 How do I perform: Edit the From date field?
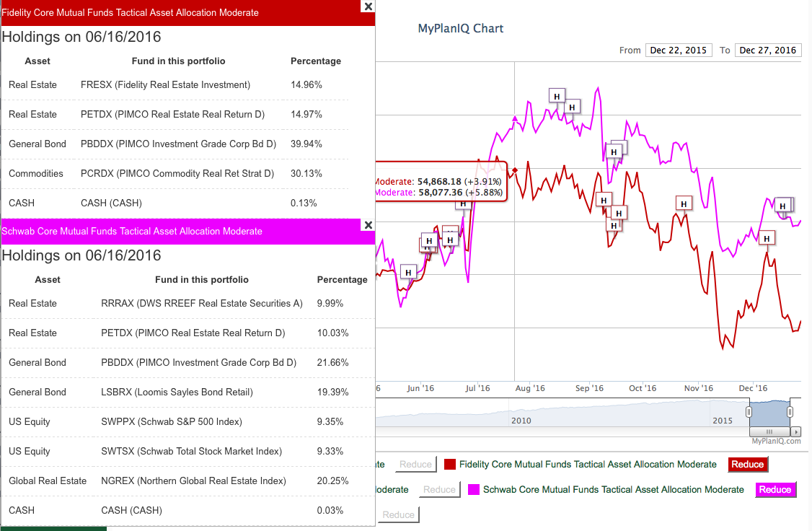pyautogui.click(x=679, y=51)
